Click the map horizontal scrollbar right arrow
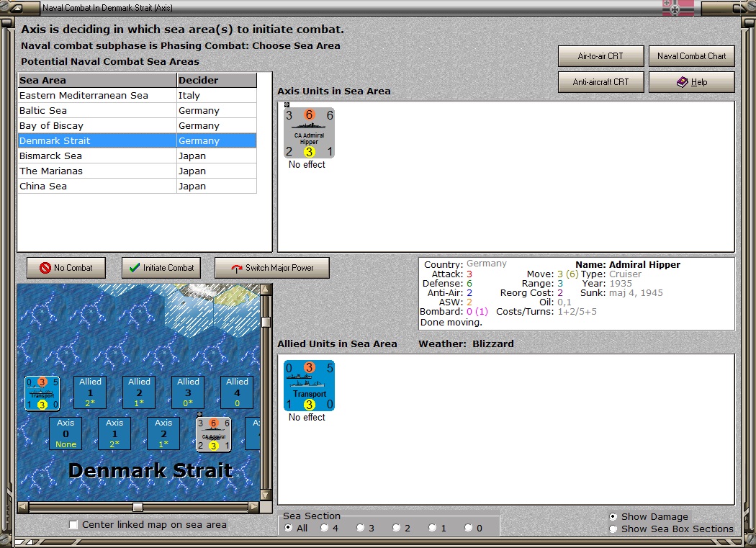 (x=253, y=507)
